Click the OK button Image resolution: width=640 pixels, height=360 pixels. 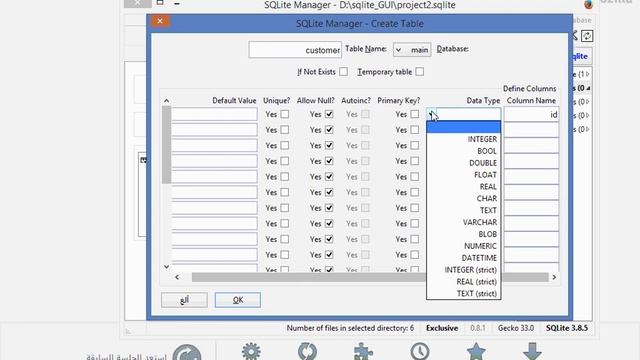coord(238,300)
